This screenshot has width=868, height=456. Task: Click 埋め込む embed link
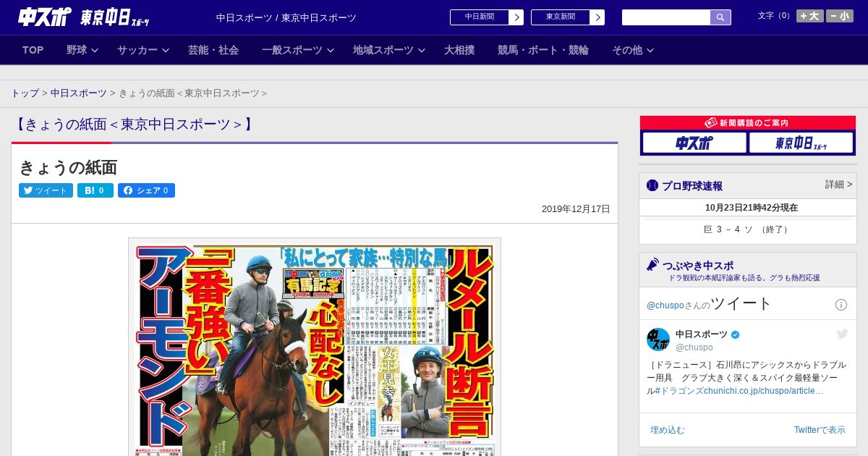pyautogui.click(x=667, y=430)
